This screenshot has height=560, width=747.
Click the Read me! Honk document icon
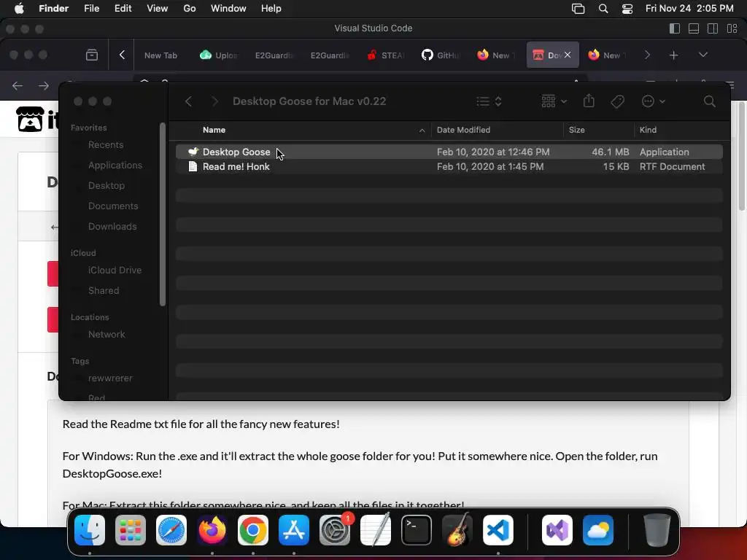click(x=193, y=167)
